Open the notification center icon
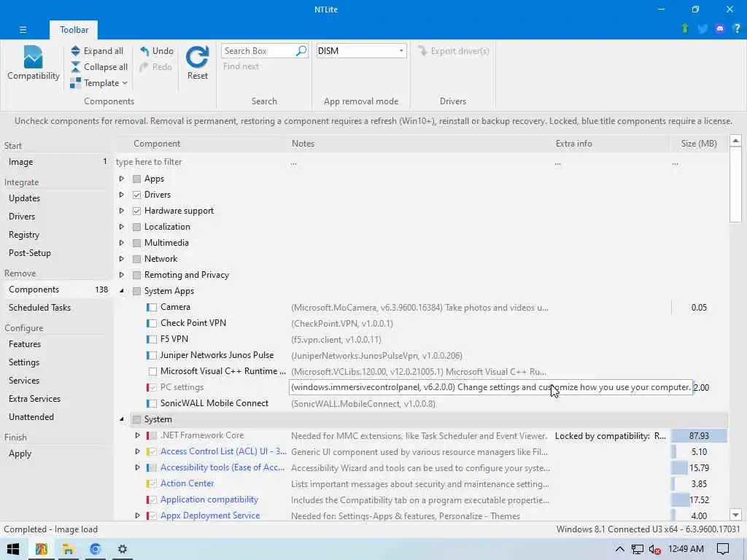747x560 pixels. tap(723, 549)
